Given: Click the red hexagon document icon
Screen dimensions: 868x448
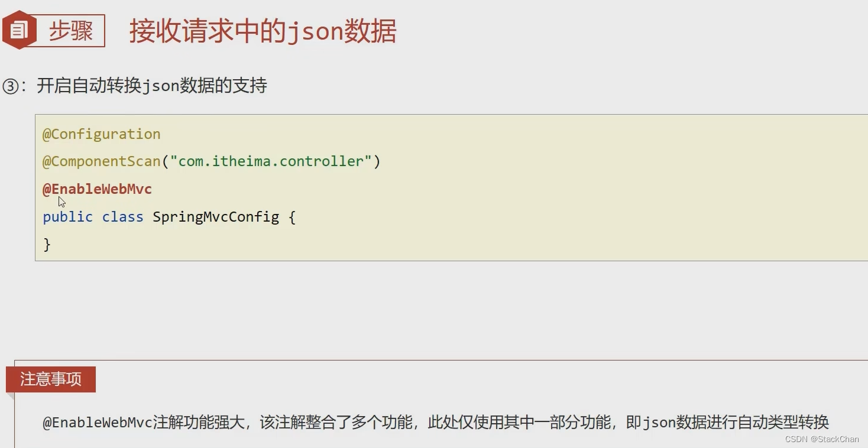Looking at the screenshot, I should [x=19, y=30].
